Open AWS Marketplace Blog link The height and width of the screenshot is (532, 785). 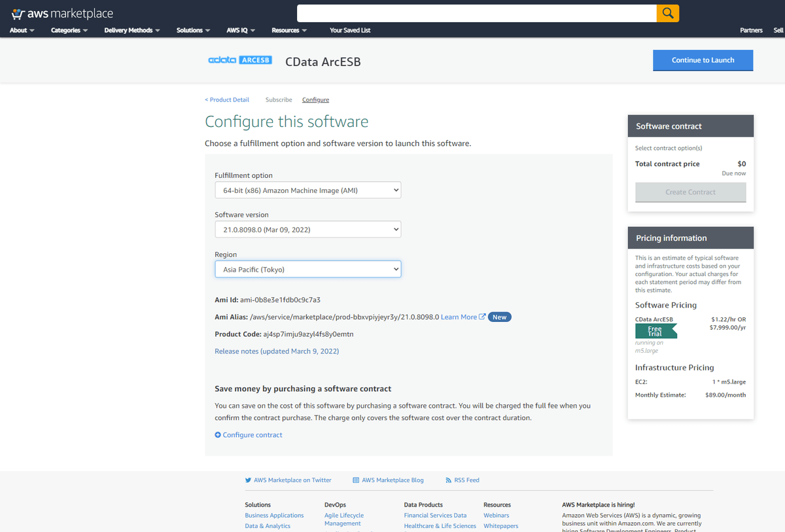[x=392, y=480]
